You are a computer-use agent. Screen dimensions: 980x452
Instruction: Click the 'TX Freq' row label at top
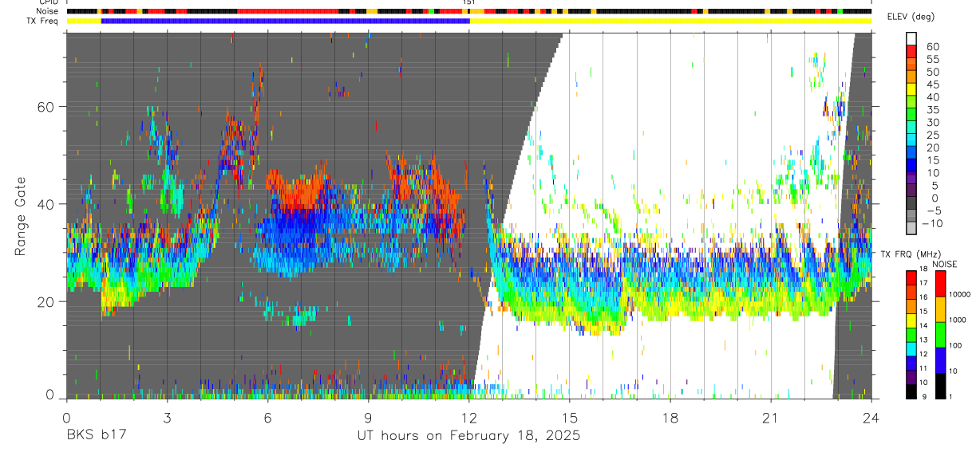coord(43,21)
